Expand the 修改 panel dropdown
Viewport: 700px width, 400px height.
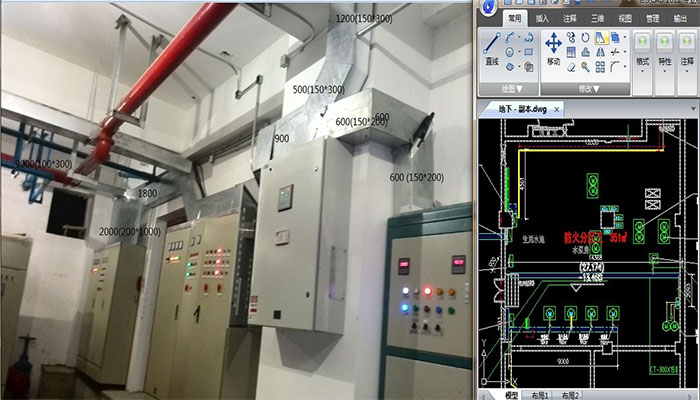coord(585,88)
